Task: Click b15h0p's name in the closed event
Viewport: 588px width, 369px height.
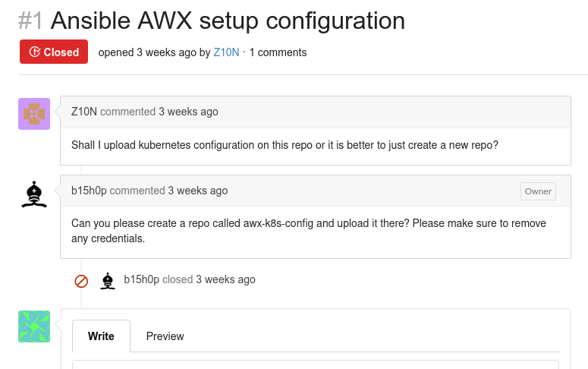Action: tap(142, 279)
